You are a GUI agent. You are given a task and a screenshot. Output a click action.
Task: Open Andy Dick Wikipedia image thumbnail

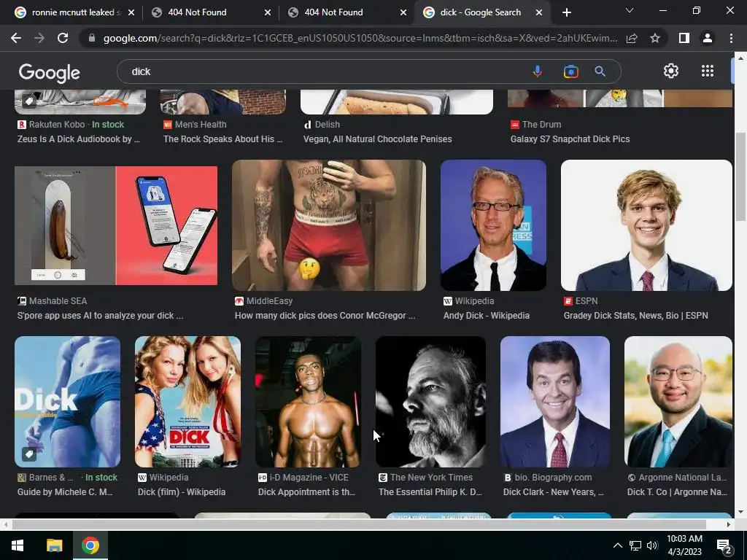493,225
